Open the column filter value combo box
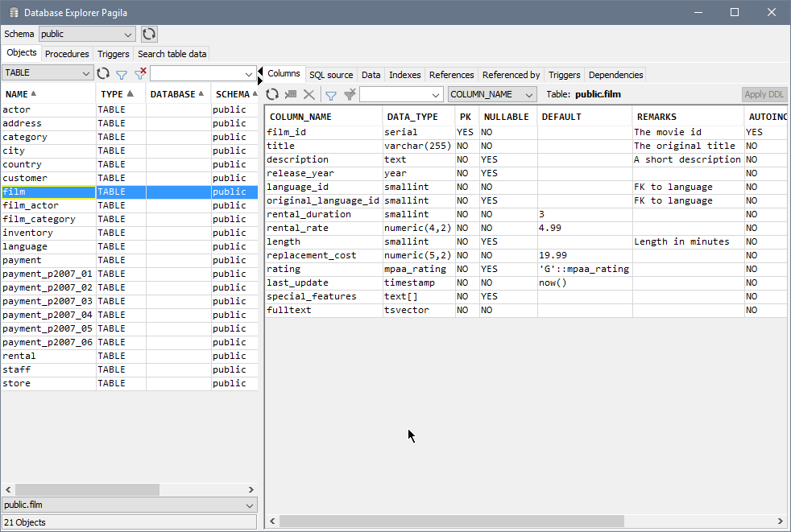Image resolution: width=791 pixels, height=532 pixels. pyautogui.click(x=401, y=94)
